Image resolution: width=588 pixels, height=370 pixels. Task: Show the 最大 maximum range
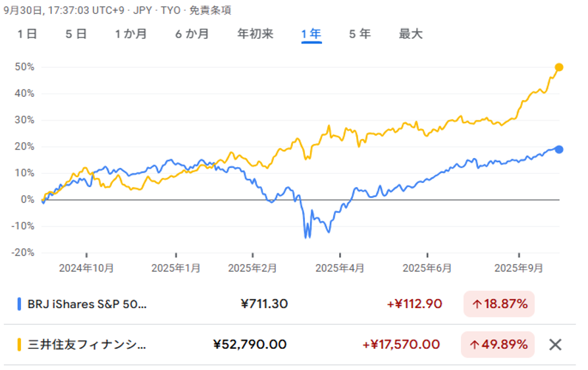[410, 34]
